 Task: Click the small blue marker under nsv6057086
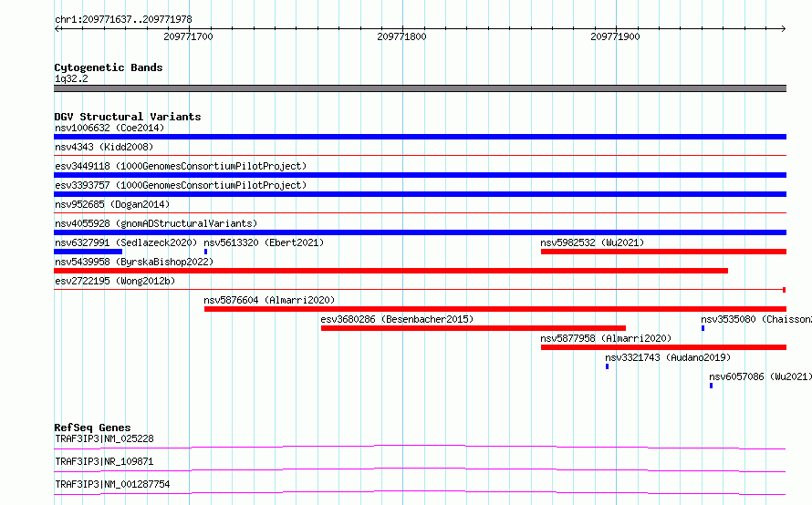click(x=711, y=386)
